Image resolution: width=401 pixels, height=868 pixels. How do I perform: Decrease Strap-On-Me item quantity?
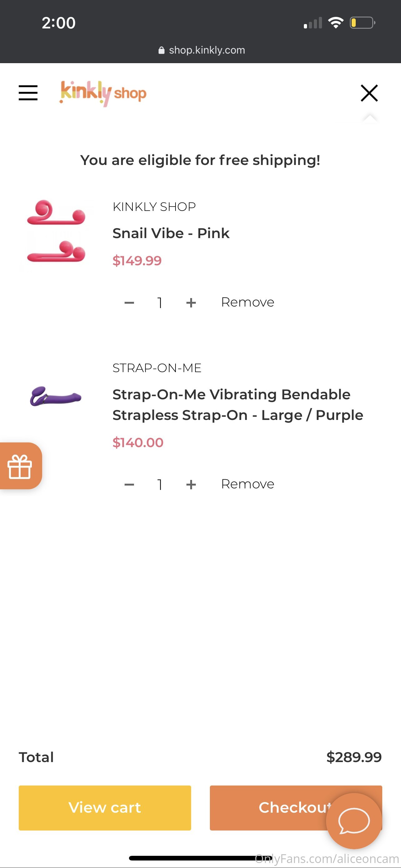pos(129,485)
